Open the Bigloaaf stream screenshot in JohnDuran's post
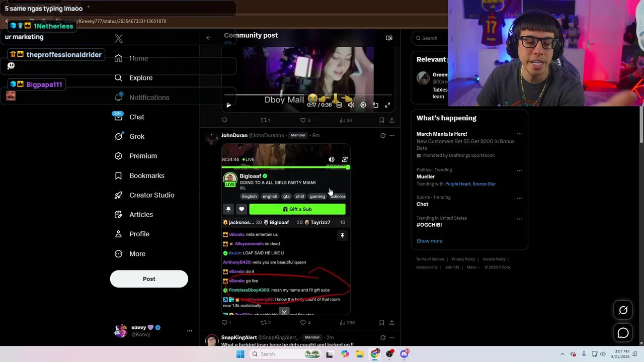Screen dimensions: 644x362 pyautogui.click(x=286, y=229)
